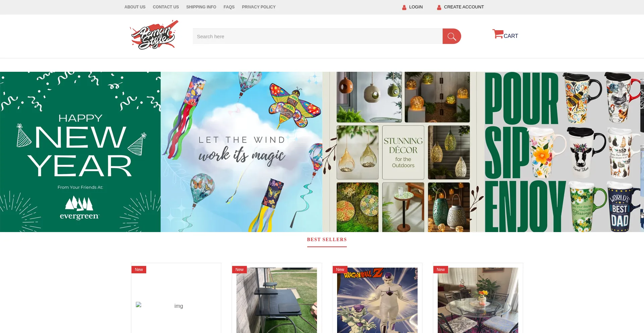644x333 pixels.
Task: Open the product with the broken 'img' image
Action: click(176, 306)
